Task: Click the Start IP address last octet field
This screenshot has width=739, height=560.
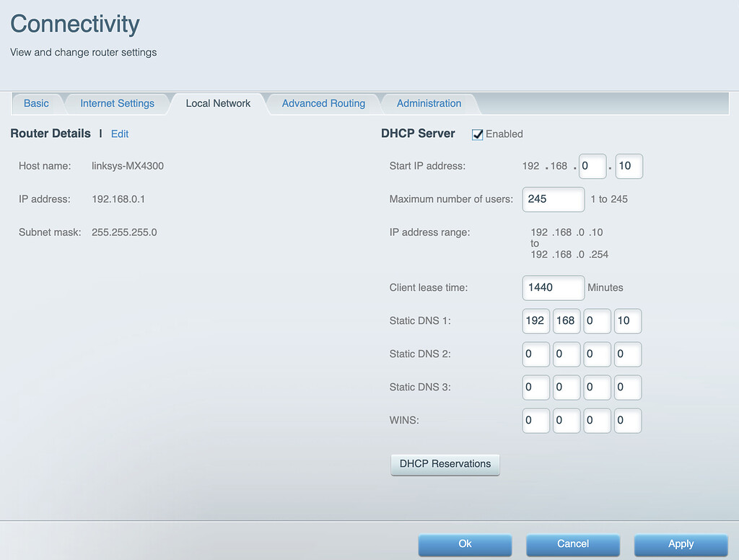Action: pyautogui.click(x=629, y=166)
